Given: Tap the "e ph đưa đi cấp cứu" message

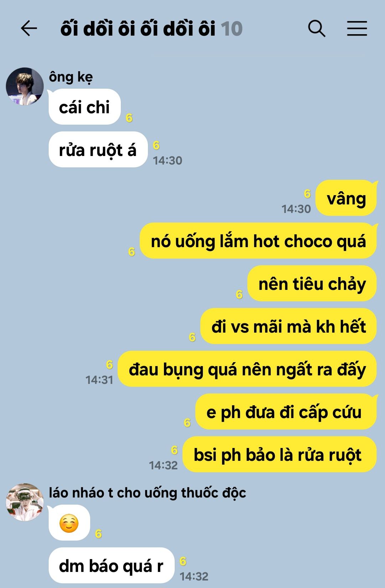Looking at the screenshot, I should (x=286, y=412).
